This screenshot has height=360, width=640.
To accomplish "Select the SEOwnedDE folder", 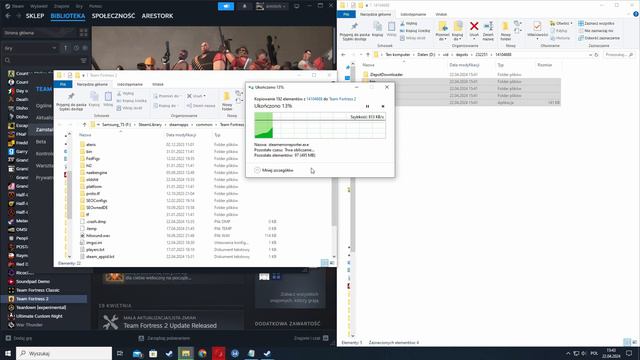I will tap(97, 207).
